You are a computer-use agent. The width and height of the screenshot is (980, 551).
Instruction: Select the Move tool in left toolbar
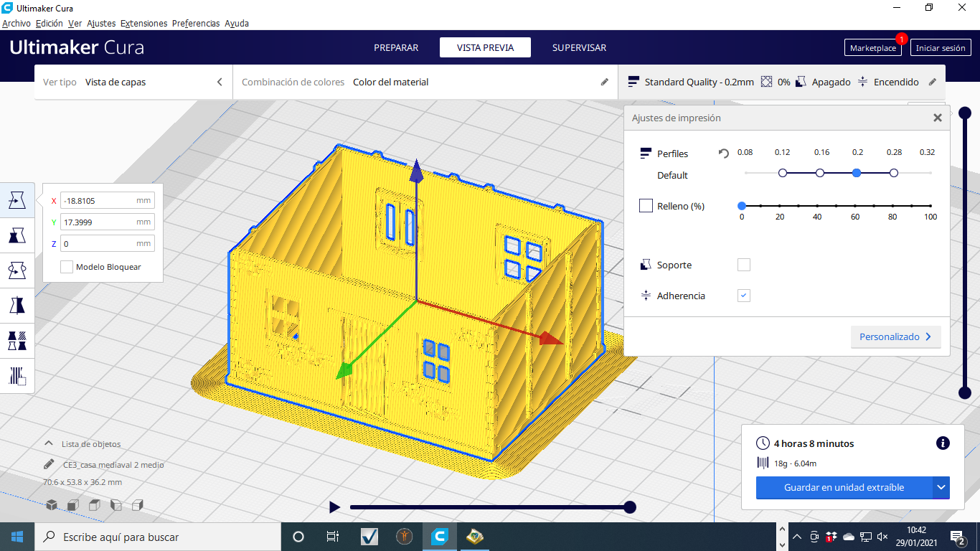click(17, 200)
